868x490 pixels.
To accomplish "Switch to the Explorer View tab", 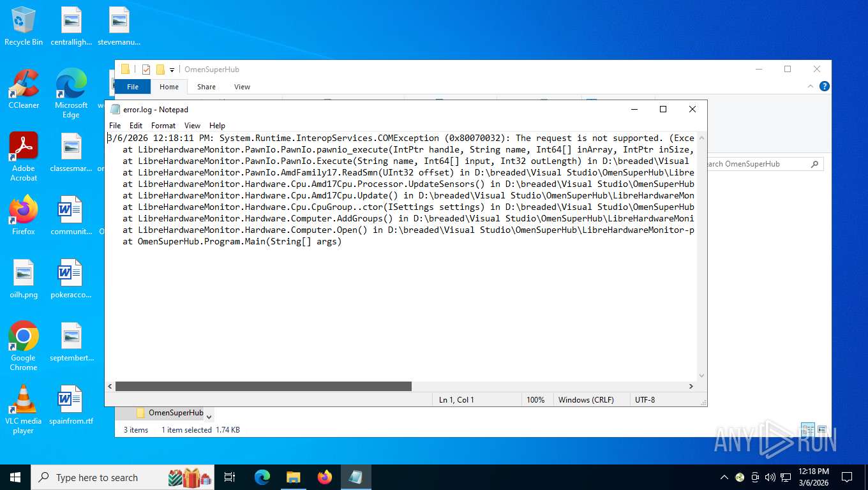I will coord(242,87).
